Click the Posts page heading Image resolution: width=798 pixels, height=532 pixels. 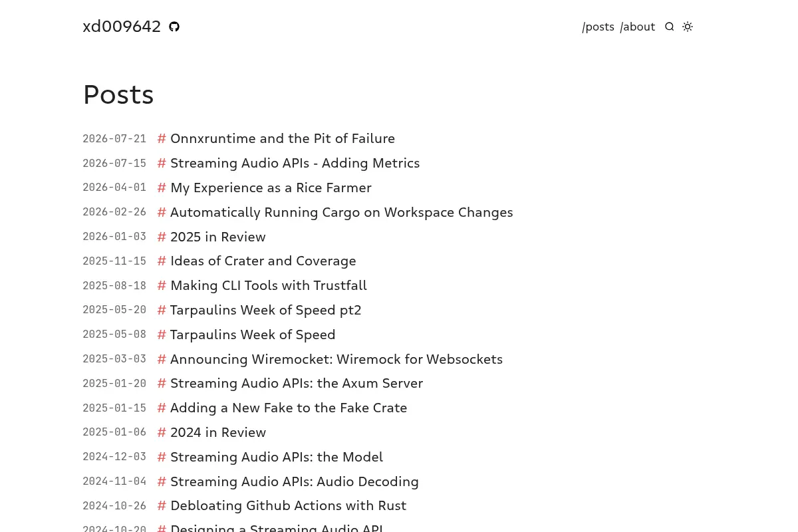[118, 95]
